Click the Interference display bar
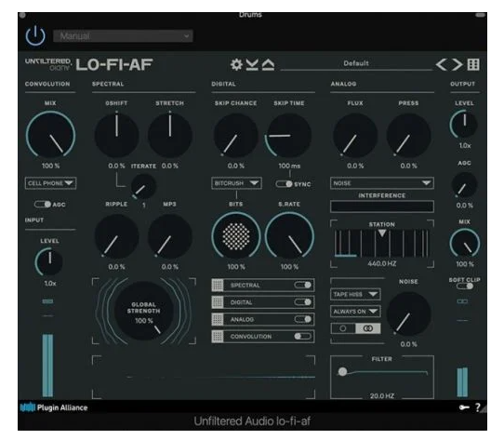 382,207
